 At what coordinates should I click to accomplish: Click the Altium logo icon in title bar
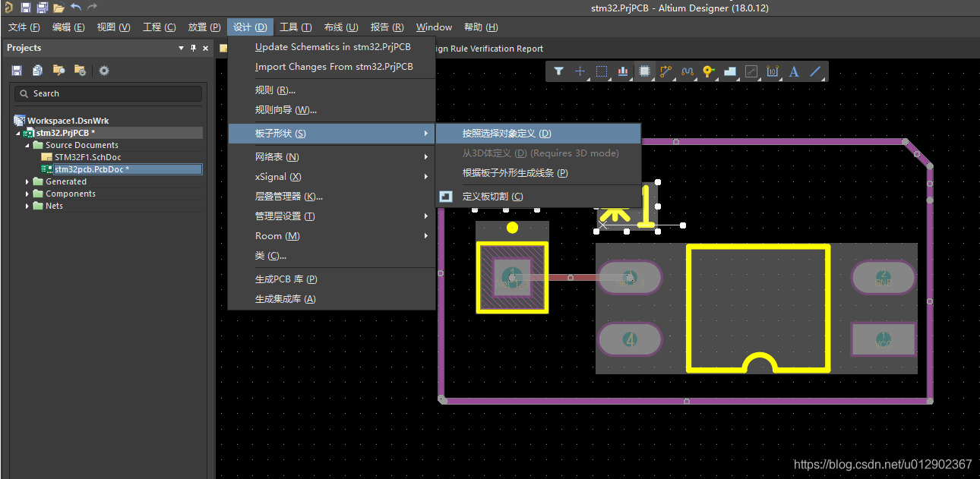(x=8, y=8)
